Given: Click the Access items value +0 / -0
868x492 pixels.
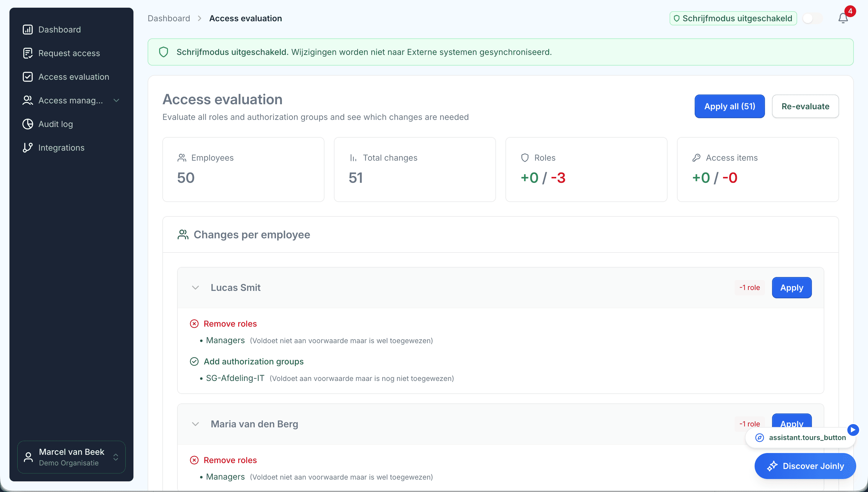Looking at the screenshot, I should click(715, 178).
